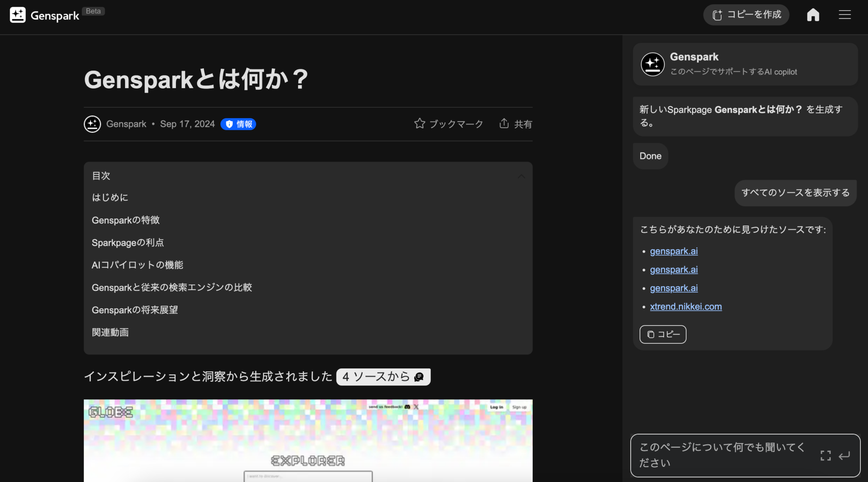Click the Genspark AI copilot avatar icon
Viewport: 868px width, 482px height.
coord(652,64)
